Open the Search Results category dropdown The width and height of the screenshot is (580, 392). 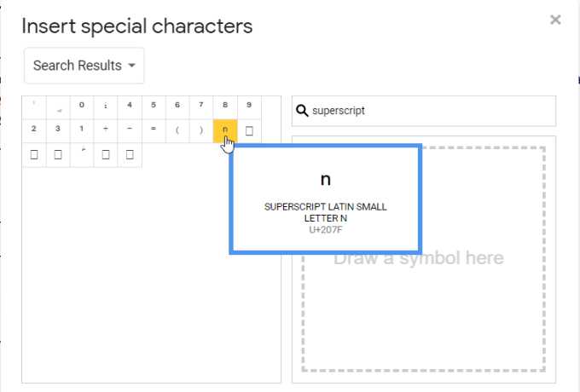[84, 66]
